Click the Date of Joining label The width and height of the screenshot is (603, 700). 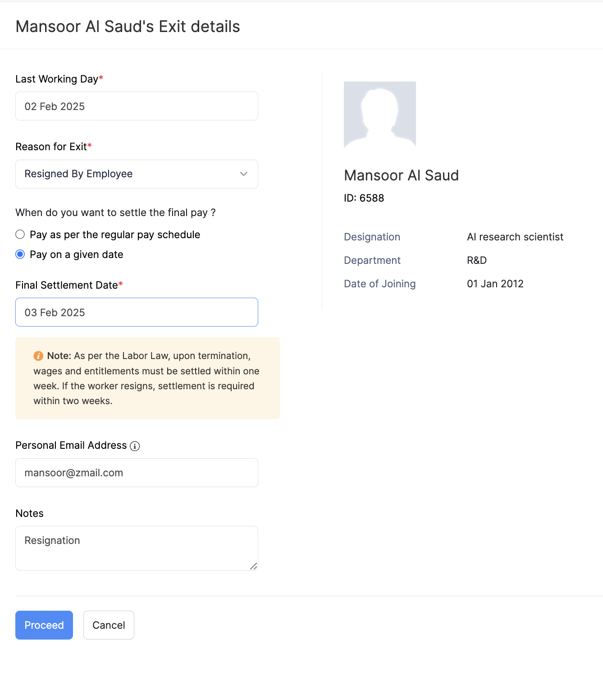tap(379, 284)
